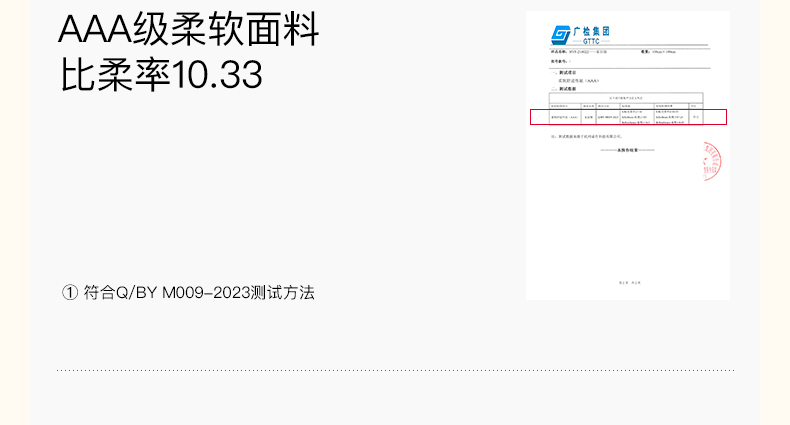Click the 比柔率10.33 heading line
This screenshot has width=790, height=425.
161,75
